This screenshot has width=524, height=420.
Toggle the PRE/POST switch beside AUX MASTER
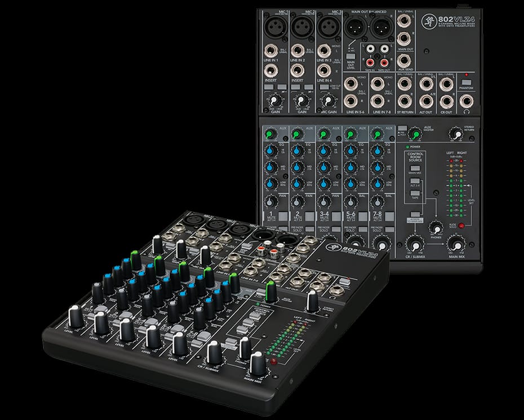pos(403,128)
